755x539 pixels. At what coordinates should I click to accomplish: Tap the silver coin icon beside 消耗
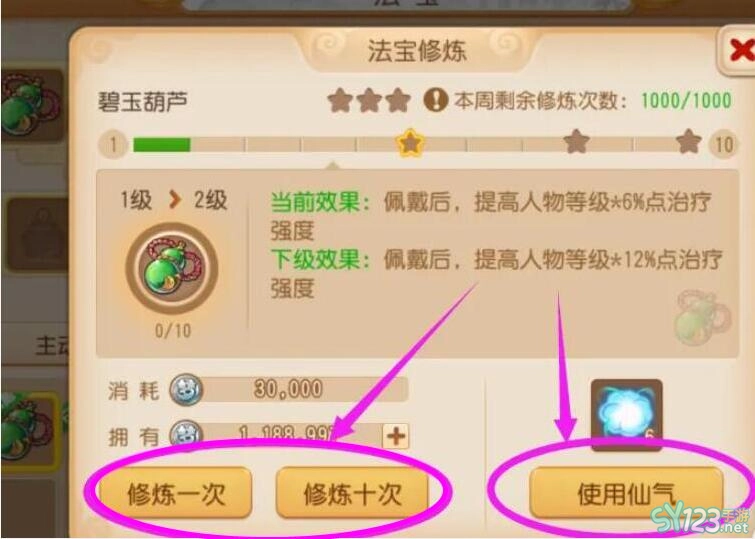186,390
